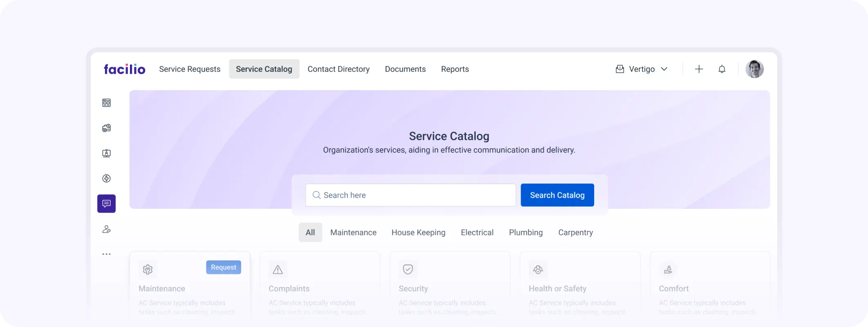The height and width of the screenshot is (327, 868).
Task: Click the Security card shield icon
Action: pos(408,269)
